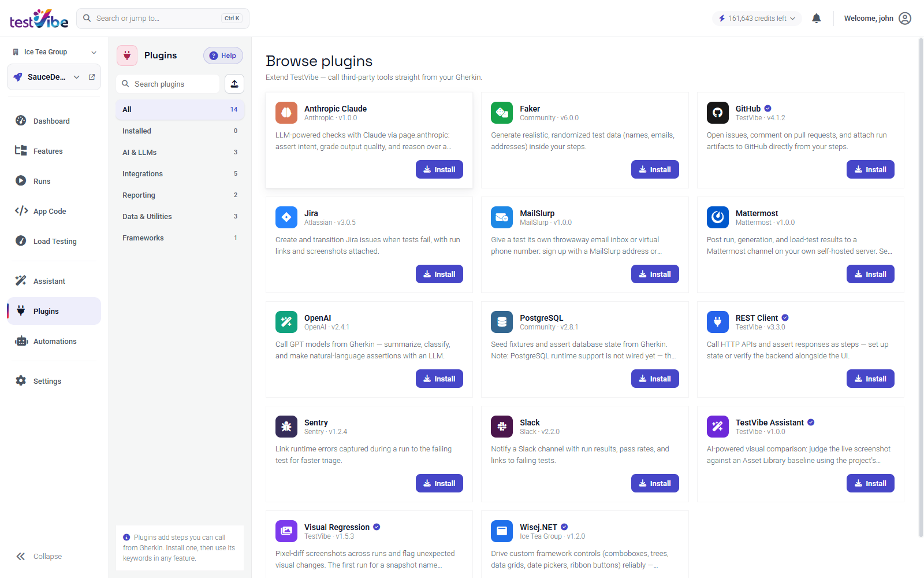The image size is (924, 578).
Task: Click the Anthropic Claude plugin icon
Action: [x=286, y=113]
